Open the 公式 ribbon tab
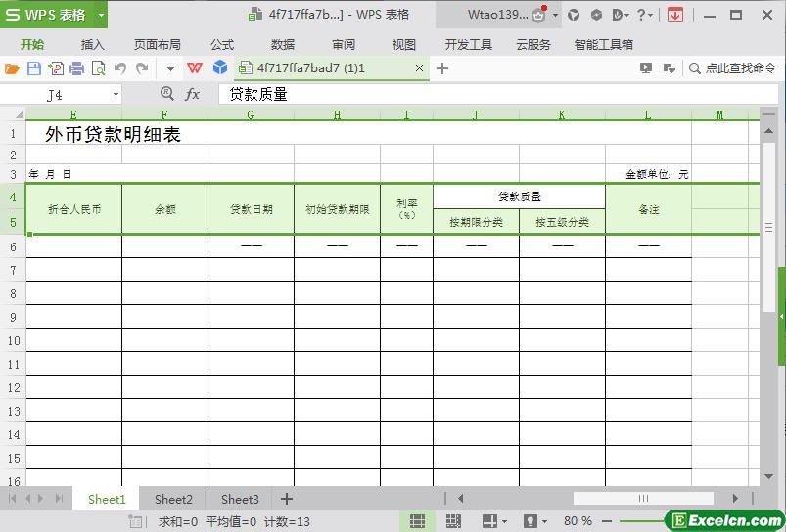This screenshot has width=786, height=532. [222, 45]
